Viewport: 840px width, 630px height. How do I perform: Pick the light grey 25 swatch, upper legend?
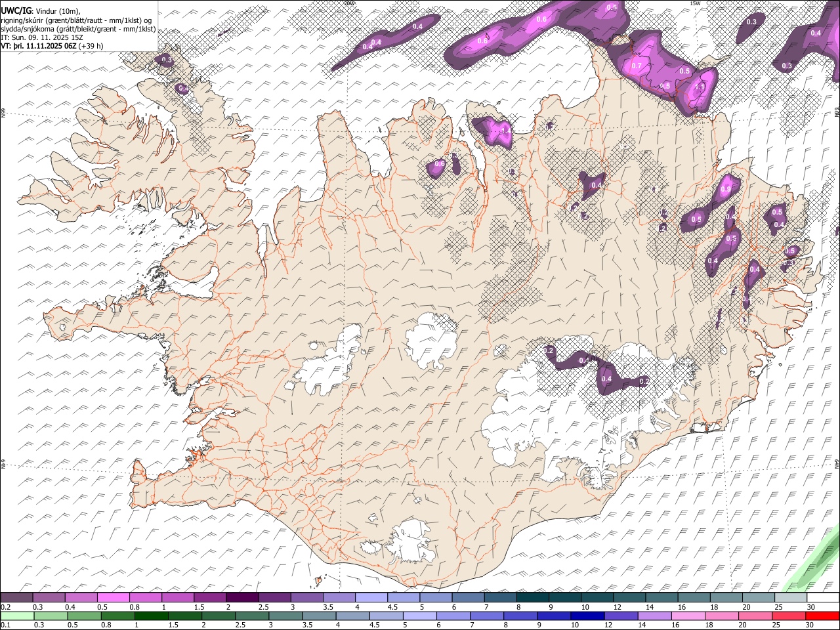[x=790, y=598]
